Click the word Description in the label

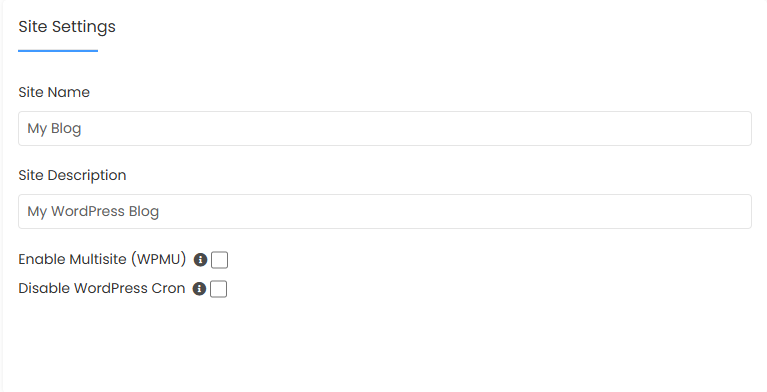click(x=87, y=175)
